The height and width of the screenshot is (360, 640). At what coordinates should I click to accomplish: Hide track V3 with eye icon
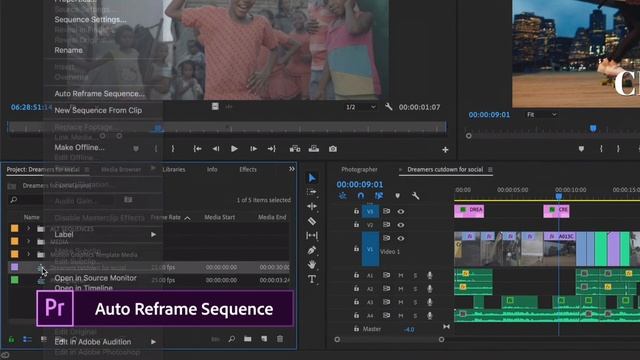401,211
